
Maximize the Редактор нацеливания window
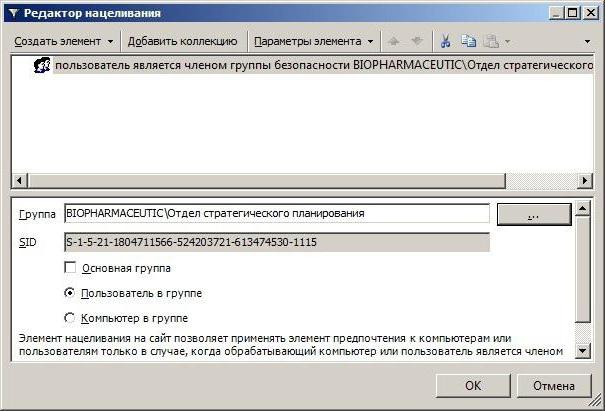[573, 13]
